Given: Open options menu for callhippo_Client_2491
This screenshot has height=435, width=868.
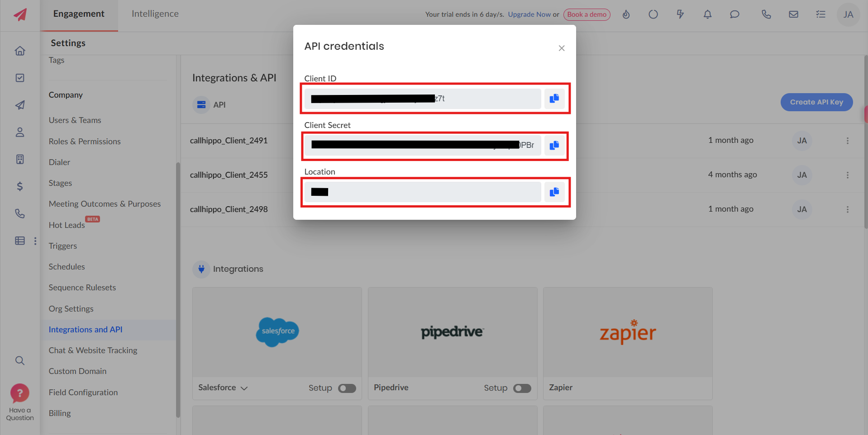Looking at the screenshot, I should pos(847,141).
